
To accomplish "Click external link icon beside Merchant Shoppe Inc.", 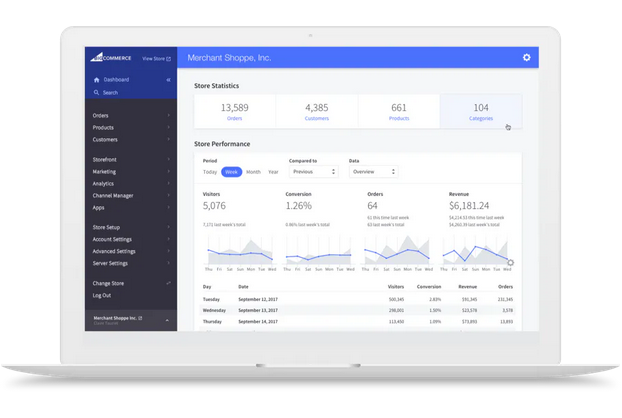I will pos(140,318).
